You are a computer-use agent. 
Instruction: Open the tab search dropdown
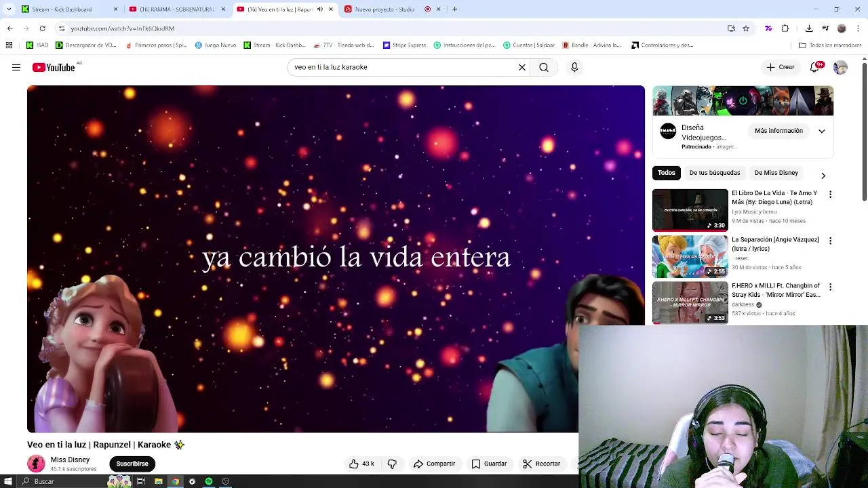pos(8,9)
